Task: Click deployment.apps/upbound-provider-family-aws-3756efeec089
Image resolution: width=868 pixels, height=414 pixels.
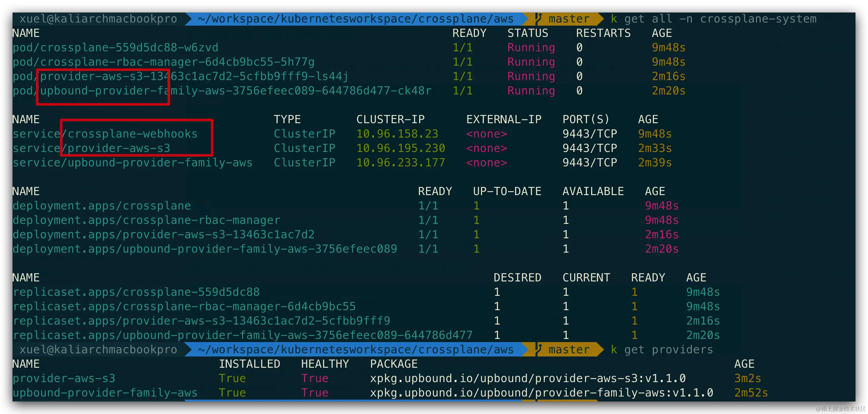Action: (x=205, y=249)
